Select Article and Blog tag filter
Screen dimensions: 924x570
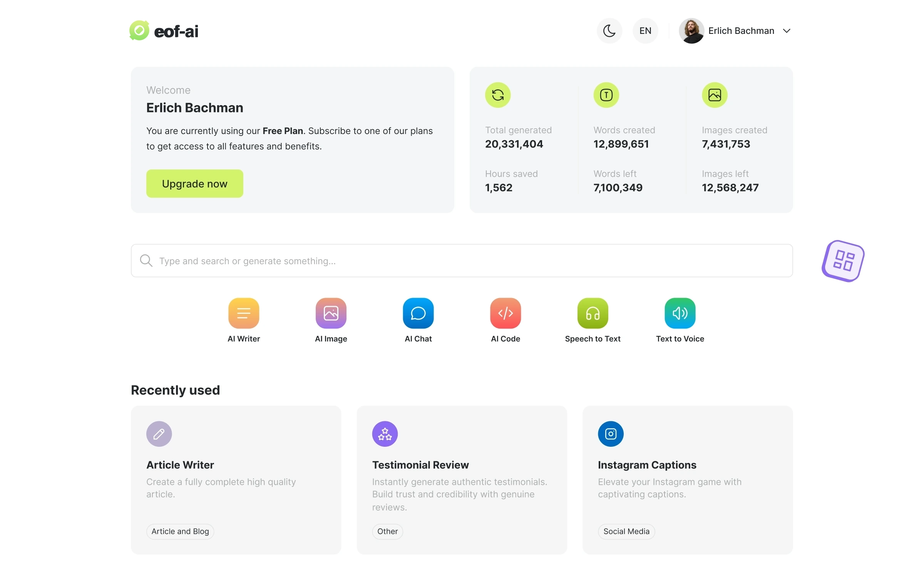pos(179,531)
